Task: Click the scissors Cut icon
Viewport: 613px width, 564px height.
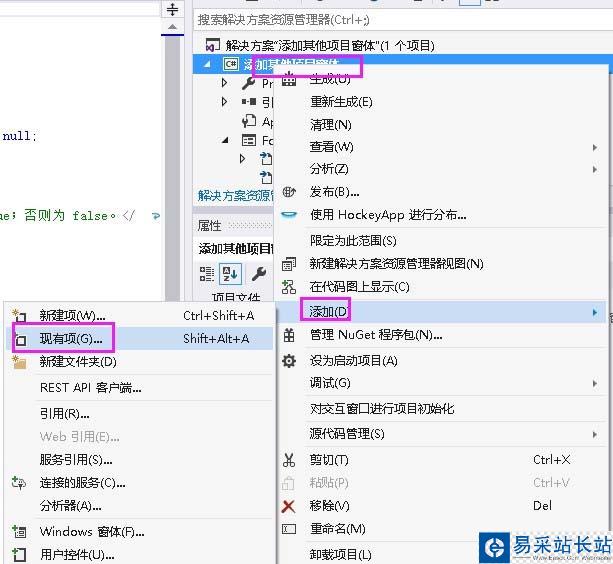Action: (x=289, y=460)
